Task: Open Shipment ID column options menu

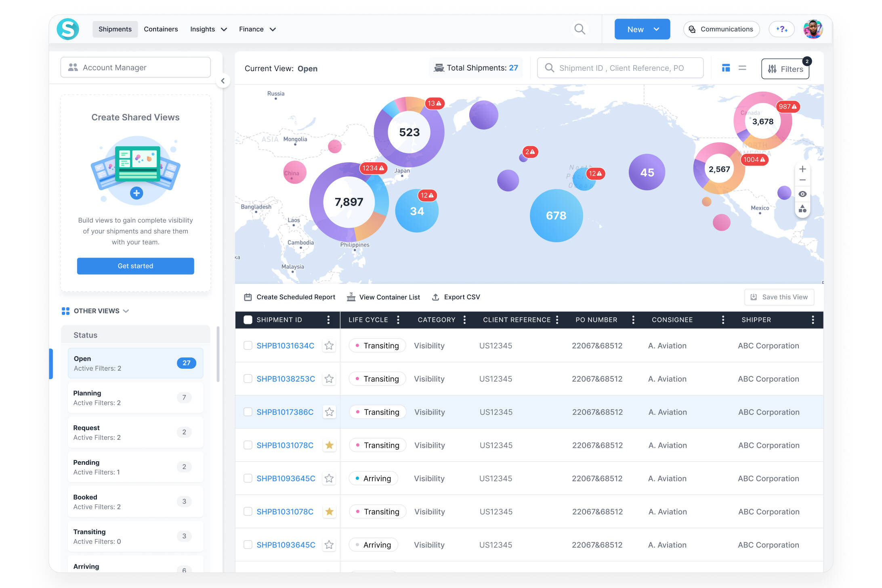Action: (328, 320)
